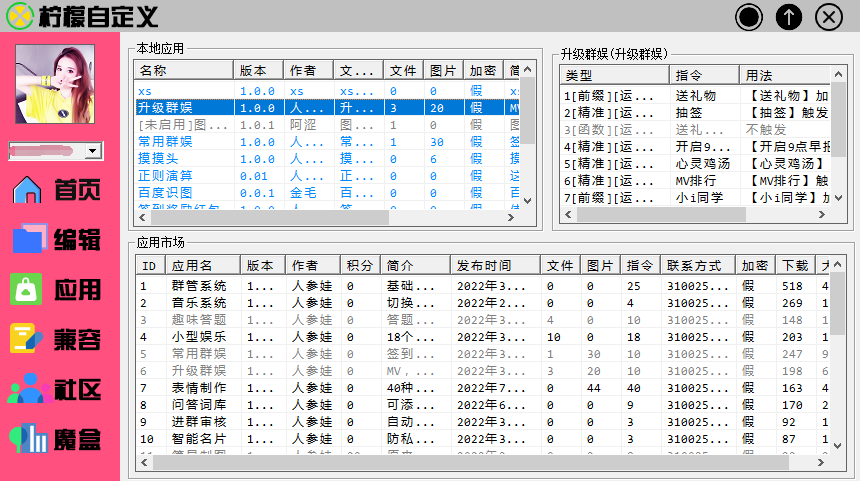The width and height of the screenshot is (860, 481).
Task: Select market app '进群审核'
Action: [x=483, y=422]
